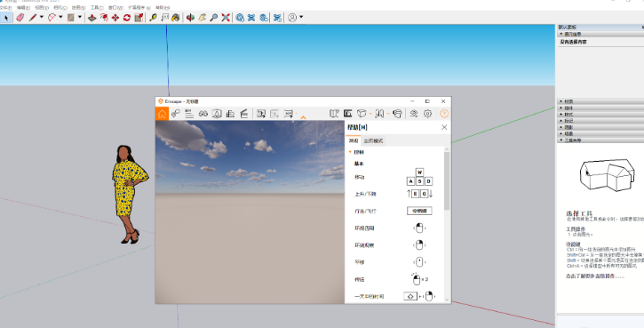Toggle Enscape help panel question-mark button

(x=444, y=114)
